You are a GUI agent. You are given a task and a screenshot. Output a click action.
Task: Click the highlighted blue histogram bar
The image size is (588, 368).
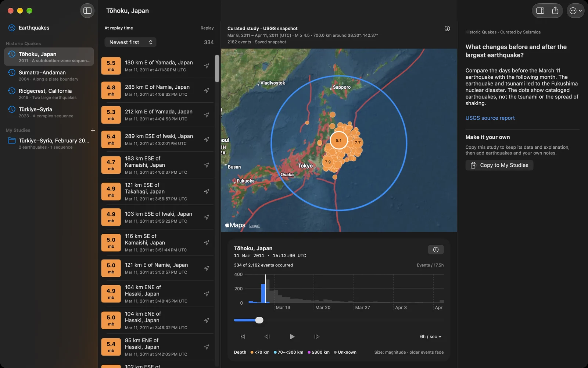tap(263, 293)
